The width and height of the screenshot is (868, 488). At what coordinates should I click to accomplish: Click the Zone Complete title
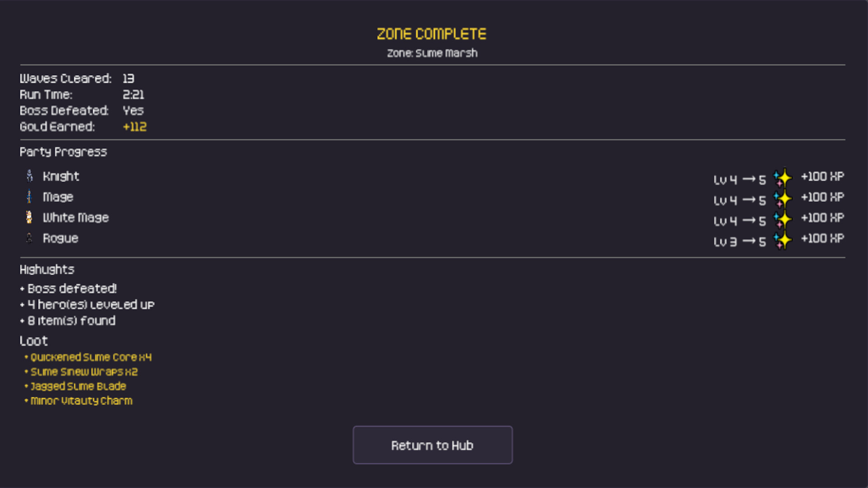pos(432,34)
